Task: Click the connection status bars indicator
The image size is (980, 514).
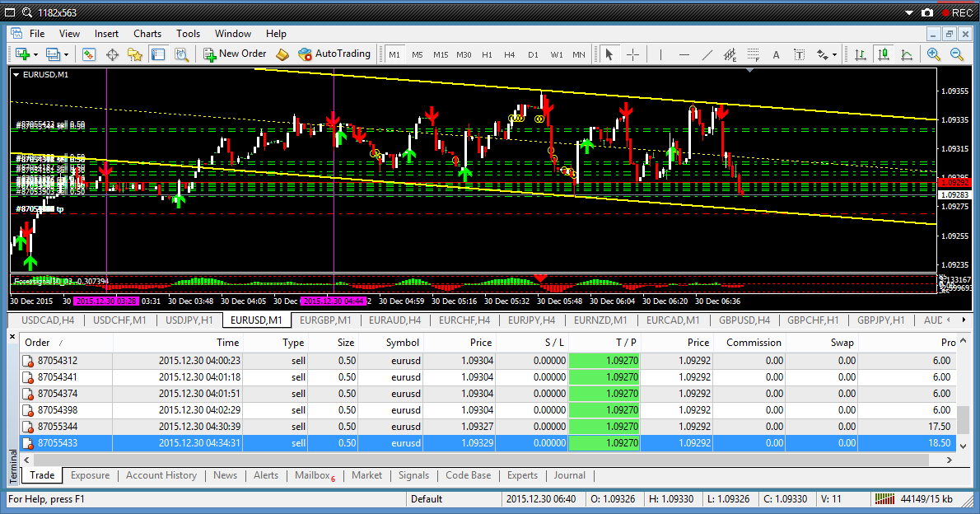Action: tap(884, 499)
